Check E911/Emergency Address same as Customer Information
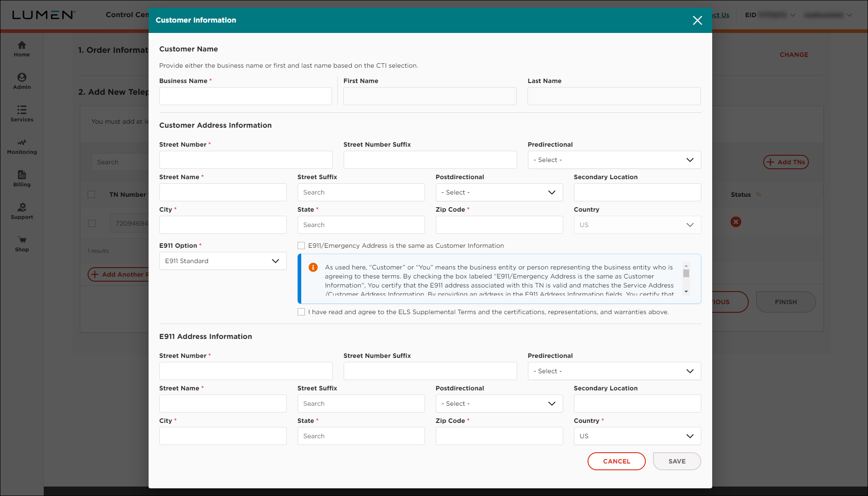The height and width of the screenshot is (496, 868). [x=301, y=246]
